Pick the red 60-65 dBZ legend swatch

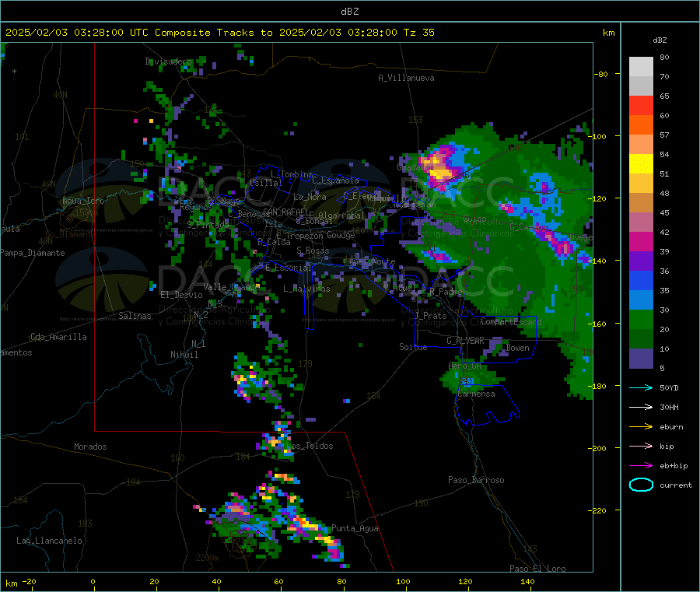pos(641,105)
